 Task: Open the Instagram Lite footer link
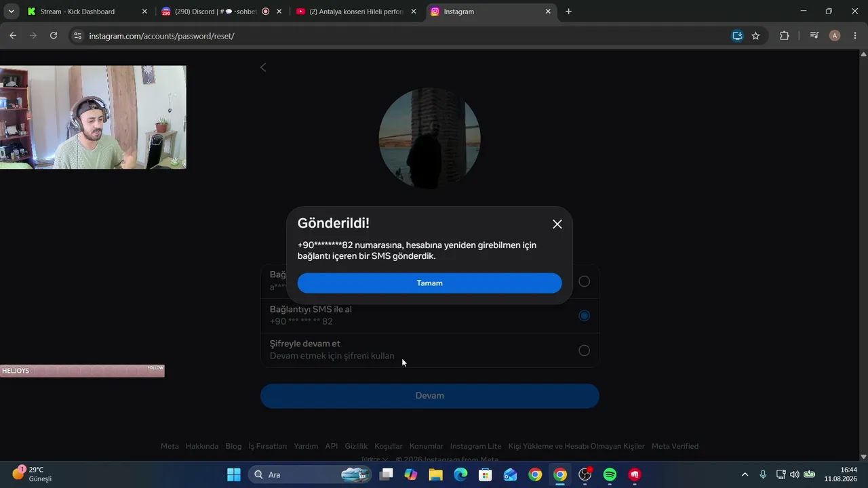[x=476, y=446]
